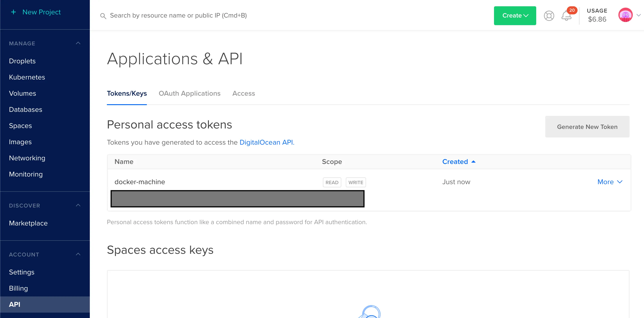Click the help lifebuoy icon
The image size is (644, 318).
click(x=549, y=15)
